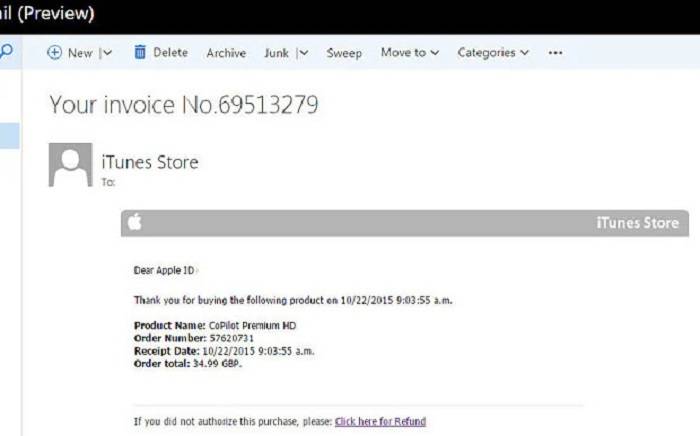The height and width of the screenshot is (436, 700).
Task: Open the Move to dropdown
Action: [409, 53]
